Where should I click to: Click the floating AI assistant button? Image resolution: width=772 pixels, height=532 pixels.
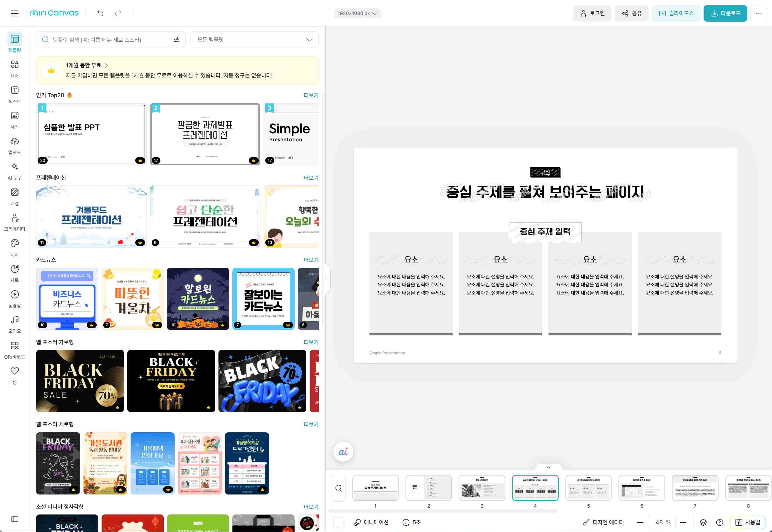point(343,452)
